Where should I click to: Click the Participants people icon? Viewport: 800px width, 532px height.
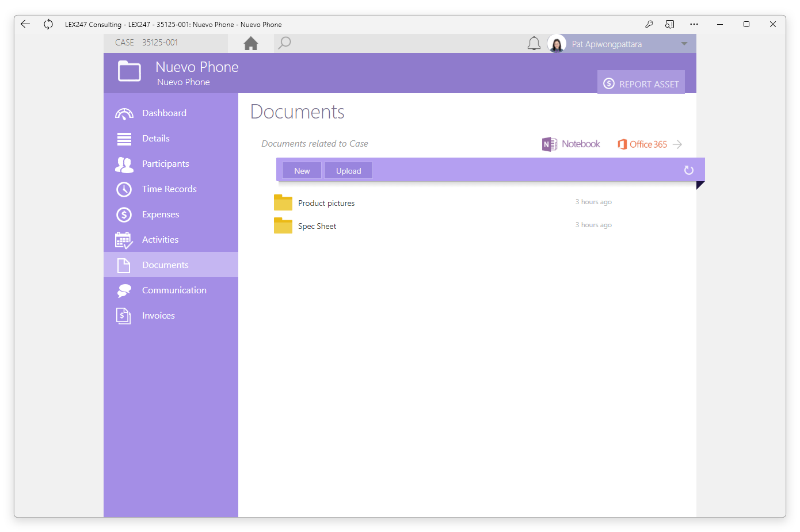click(124, 164)
